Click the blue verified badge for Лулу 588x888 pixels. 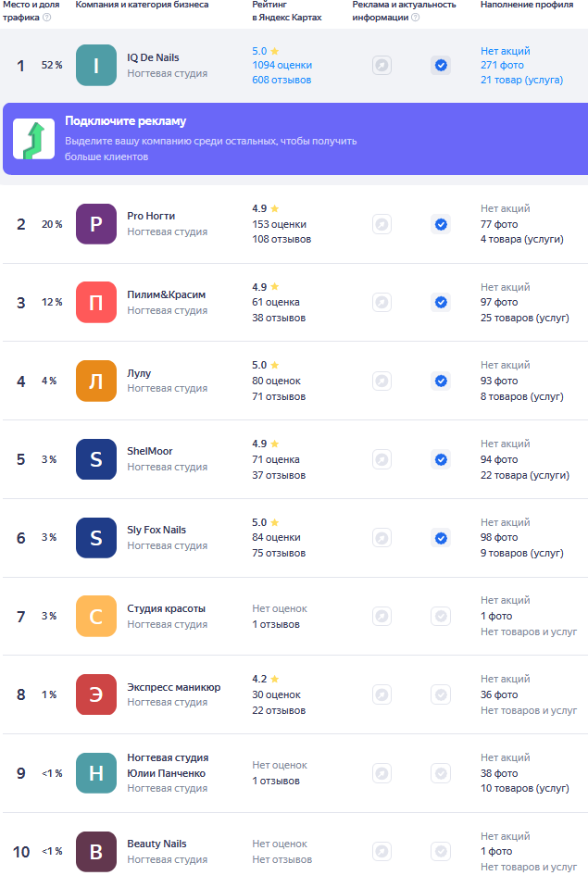[441, 381]
